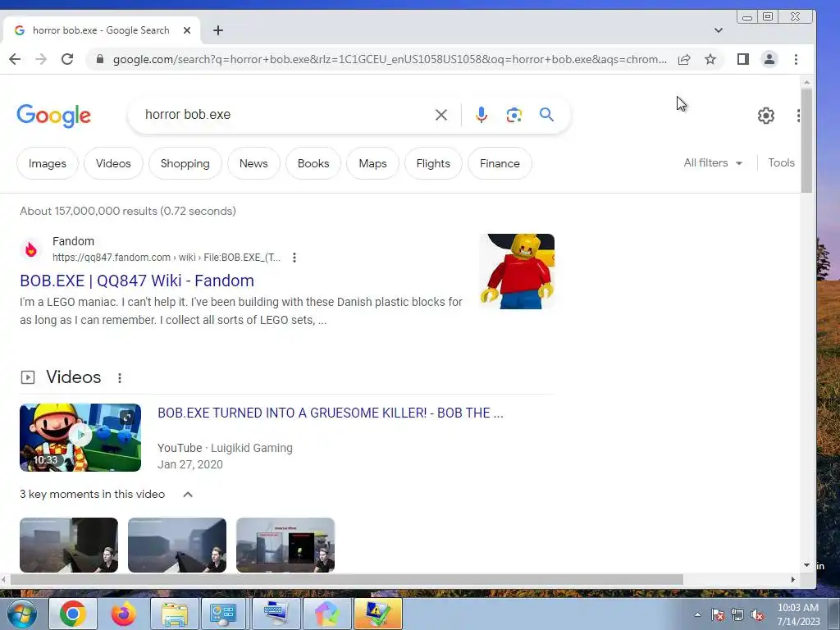Open a new tab with plus button
840x630 pixels.
coord(217,30)
